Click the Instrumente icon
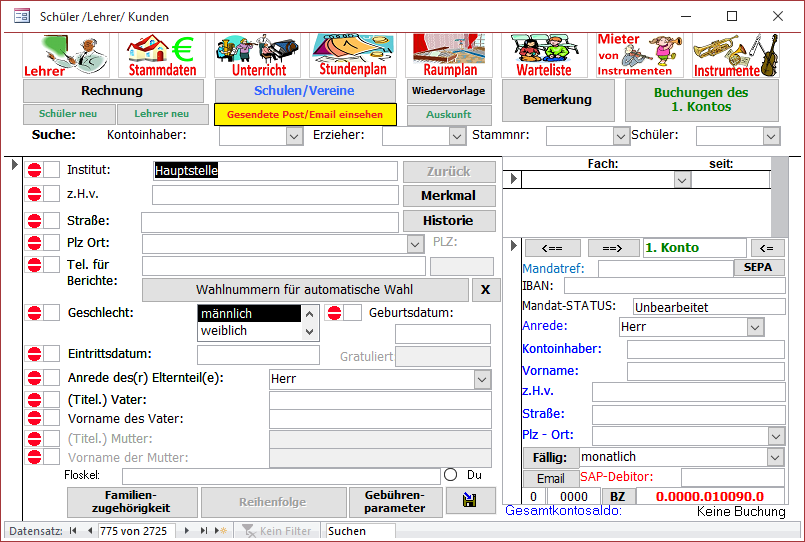Viewport: 805px width, 542px height. coord(735,55)
